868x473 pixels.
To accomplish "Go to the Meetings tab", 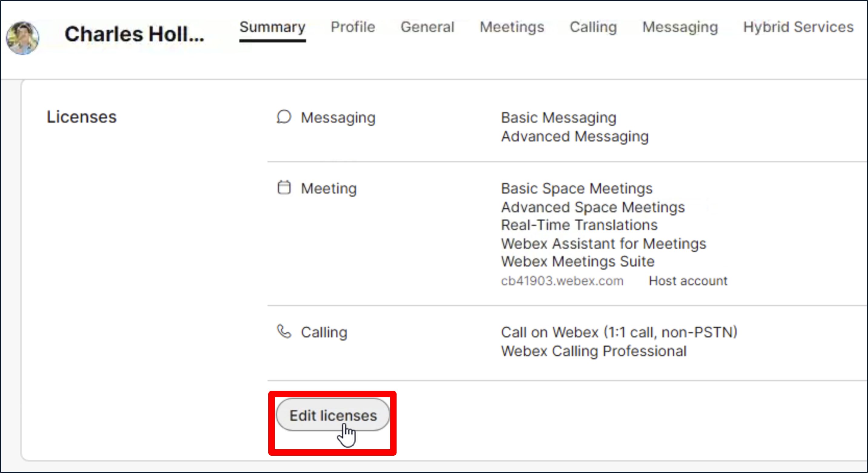I will click(511, 27).
